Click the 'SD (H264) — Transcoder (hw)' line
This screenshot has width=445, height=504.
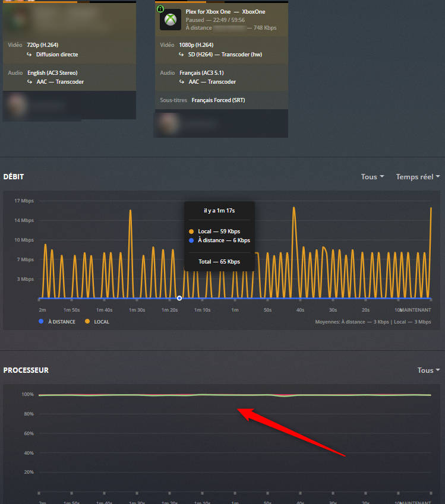point(225,55)
